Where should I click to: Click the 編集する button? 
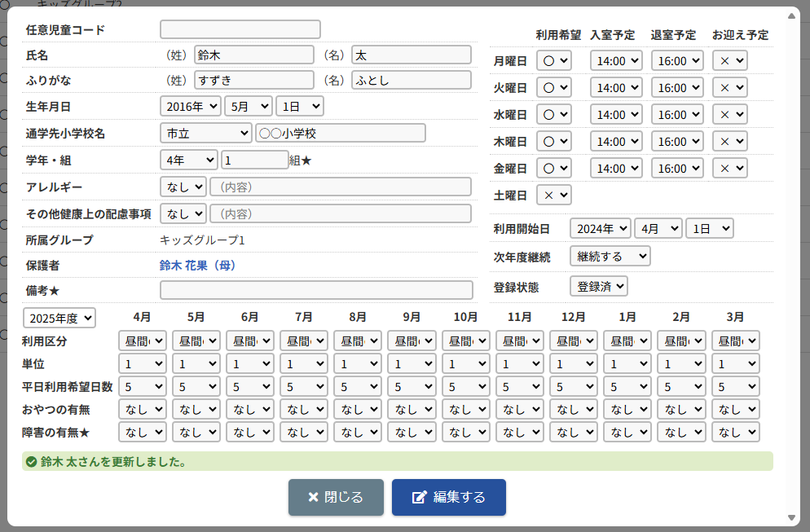coord(448,497)
